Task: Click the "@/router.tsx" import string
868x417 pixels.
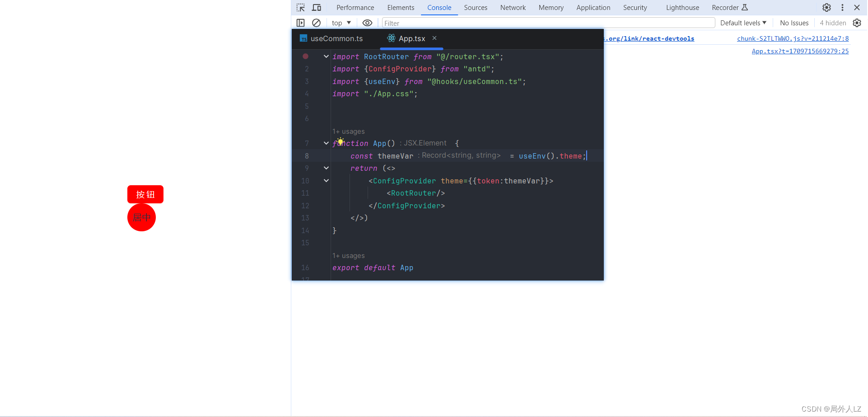Action: point(467,56)
